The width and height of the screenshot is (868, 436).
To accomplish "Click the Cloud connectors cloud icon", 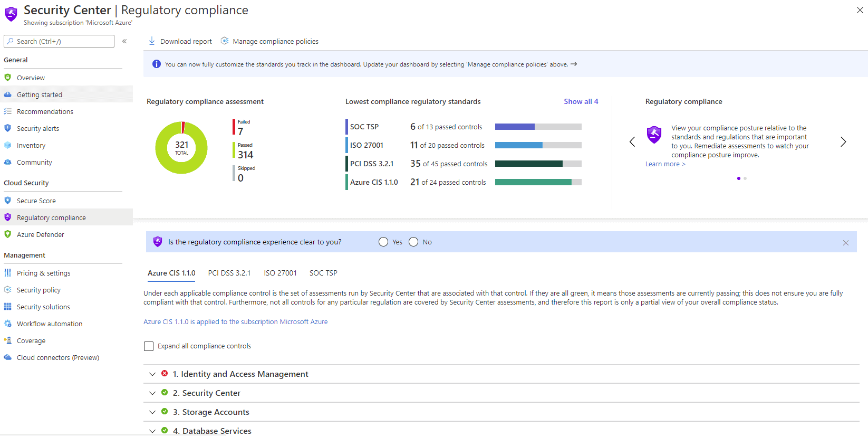I will click(x=7, y=357).
